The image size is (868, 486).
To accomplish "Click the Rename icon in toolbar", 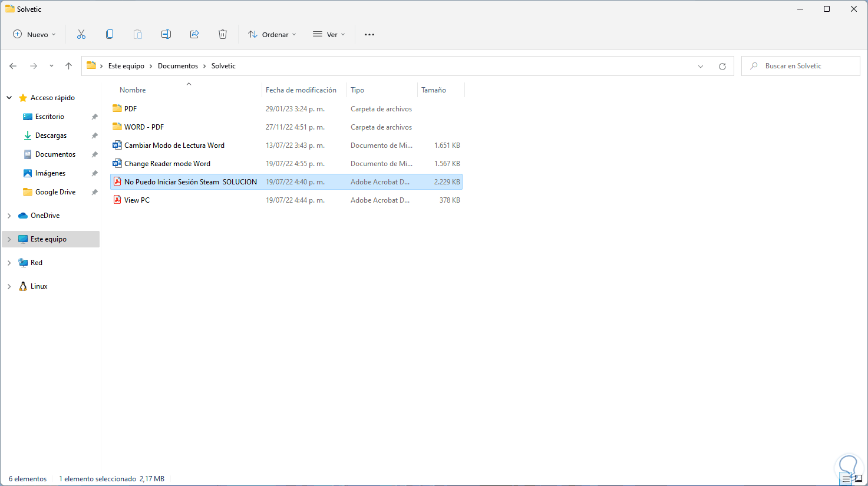I will [166, 34].
